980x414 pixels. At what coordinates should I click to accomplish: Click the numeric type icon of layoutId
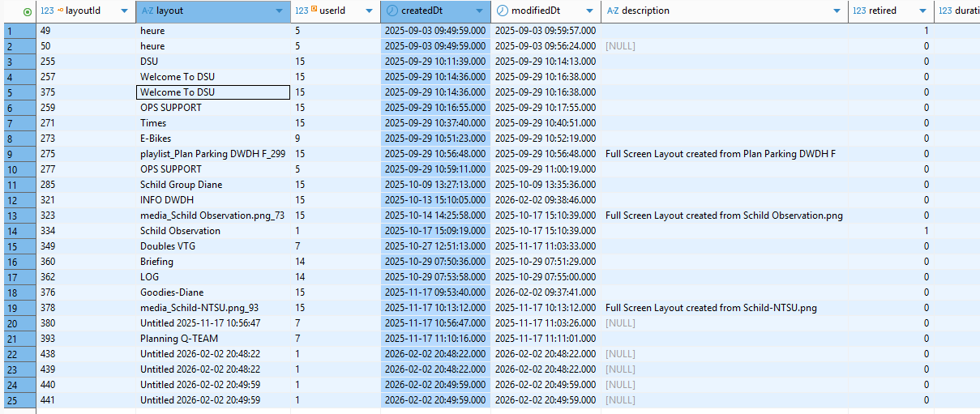47,11
